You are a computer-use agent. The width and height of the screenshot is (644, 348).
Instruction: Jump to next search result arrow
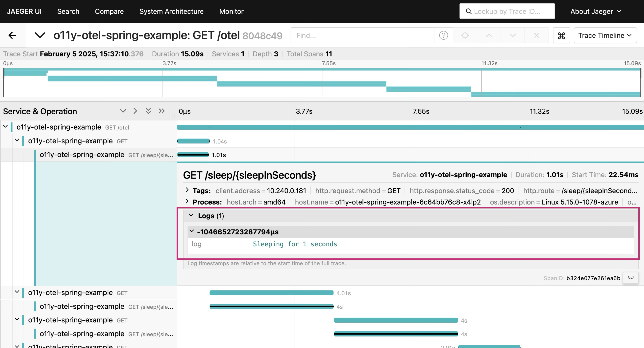point(512,35)
